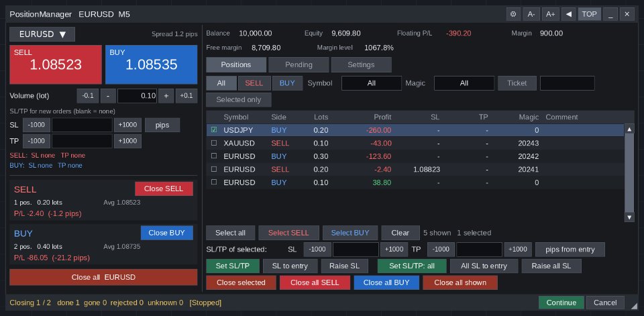Click the green Continue button
Screen dimensions: 644x316
(x=561, y=303)
